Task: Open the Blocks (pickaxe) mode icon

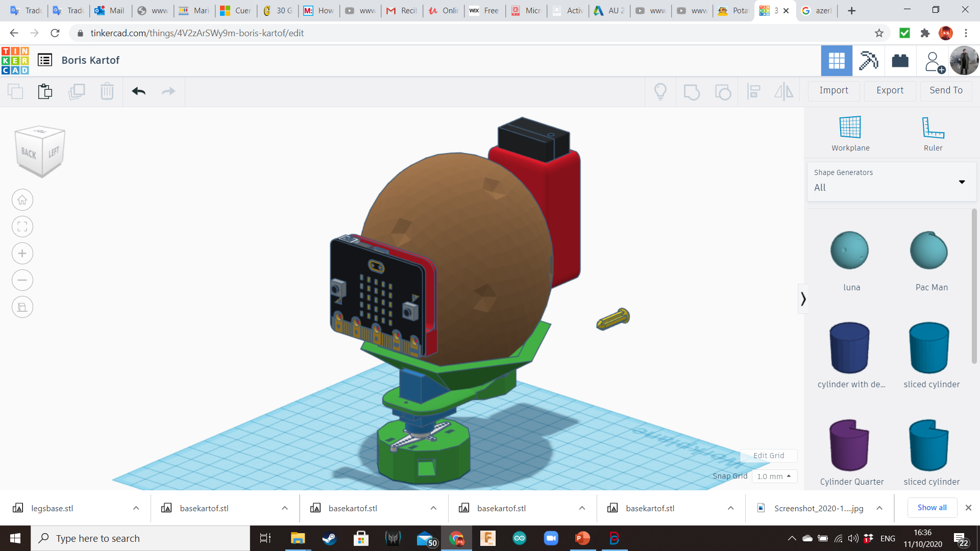Action: click(868, 61)
